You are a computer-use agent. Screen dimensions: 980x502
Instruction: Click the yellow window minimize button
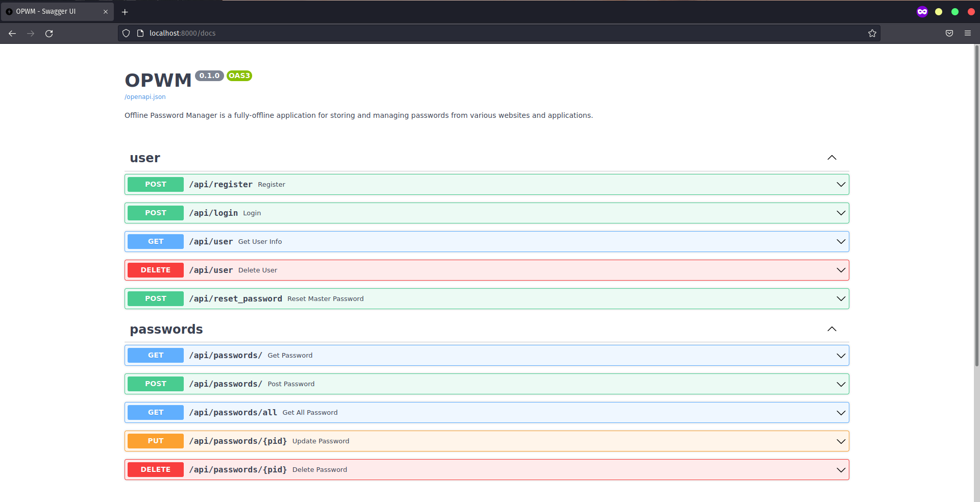(939, 12)
